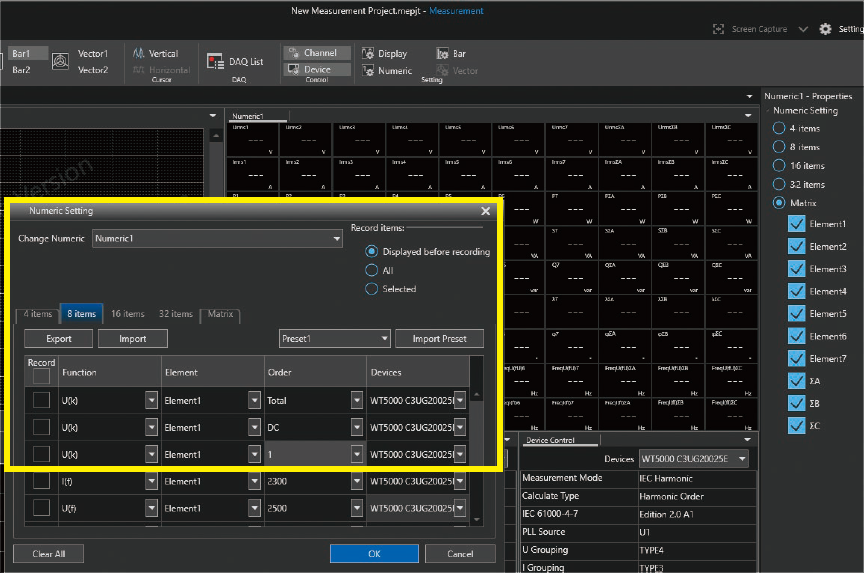Uncheck the Element7 checkbox
864x573 pixels.
[x=796, y=359]
